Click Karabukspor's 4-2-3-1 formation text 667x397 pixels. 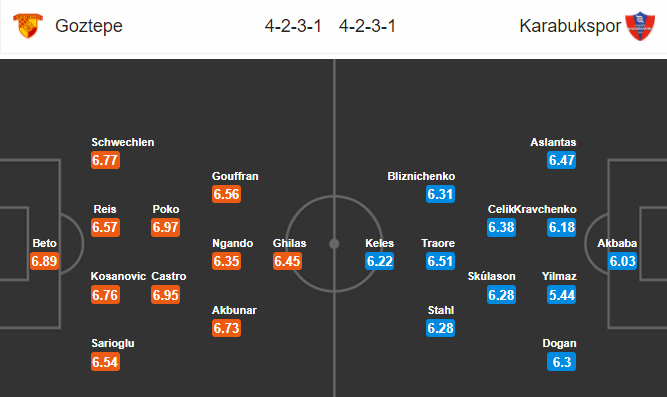368,26
